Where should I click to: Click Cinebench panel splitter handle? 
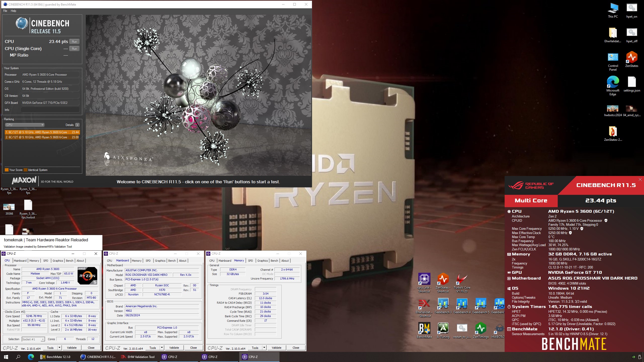click(84, 100)
